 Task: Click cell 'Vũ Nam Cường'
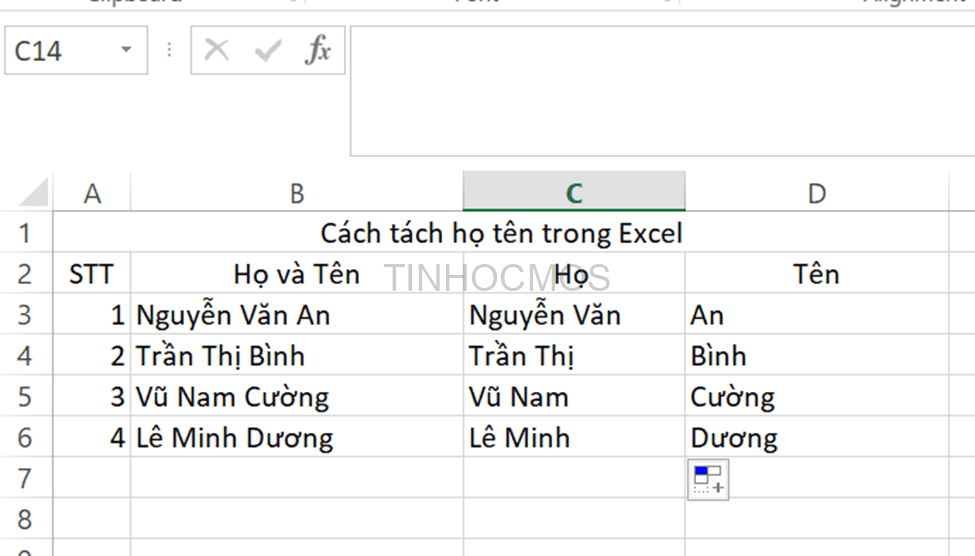point(297,396)
